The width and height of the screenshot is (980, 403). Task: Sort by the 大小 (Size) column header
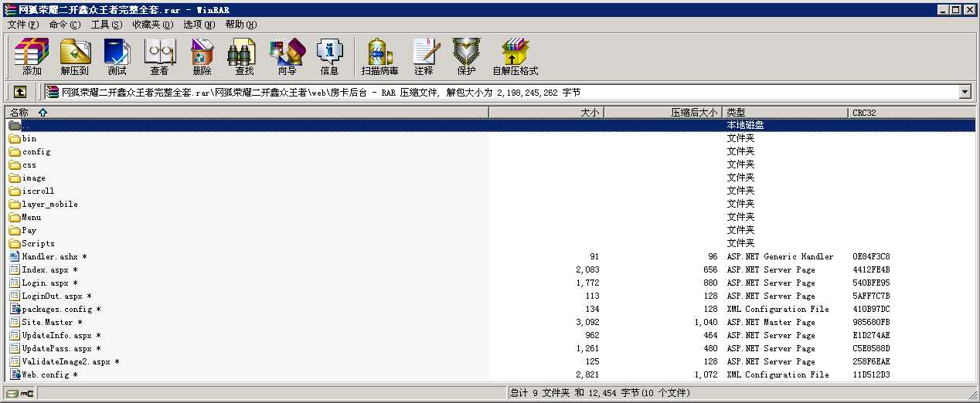546,113
